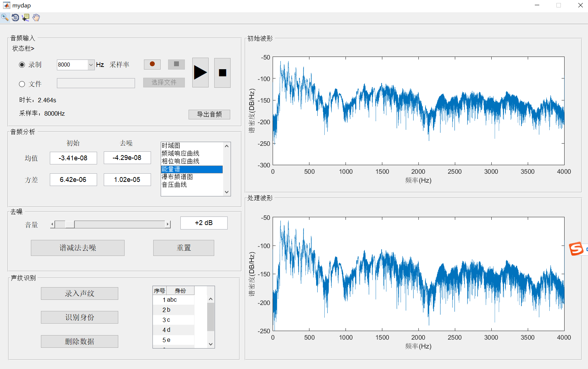
Task: Click the initial variance field 6.42e-06
Action: 73,180
